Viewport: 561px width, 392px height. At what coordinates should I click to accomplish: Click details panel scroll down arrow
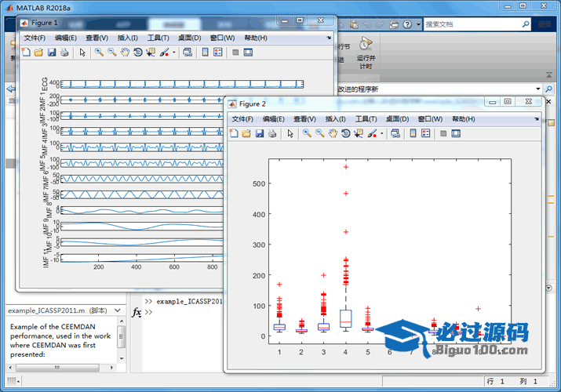tap(122, 358)
